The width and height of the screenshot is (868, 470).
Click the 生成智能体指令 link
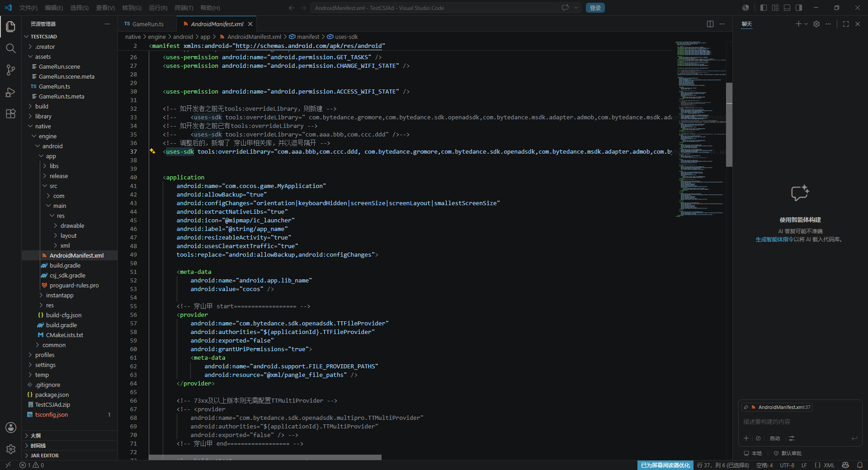click(x=774, y=240)
